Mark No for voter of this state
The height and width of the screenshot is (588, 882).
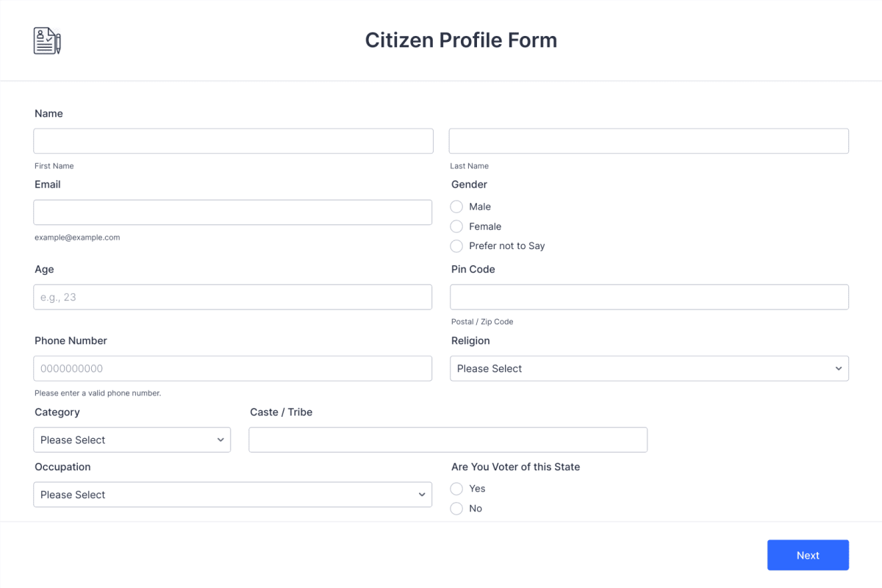[x=456, y=509]
